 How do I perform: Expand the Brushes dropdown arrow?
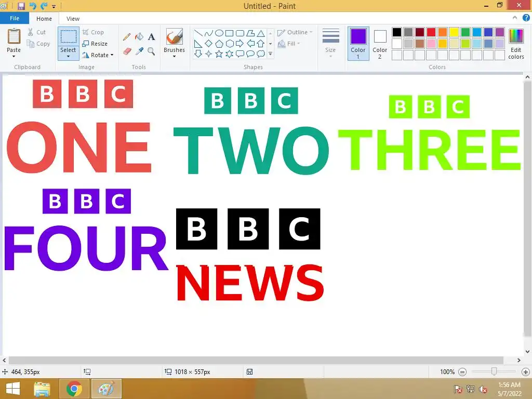pos(175,56)
